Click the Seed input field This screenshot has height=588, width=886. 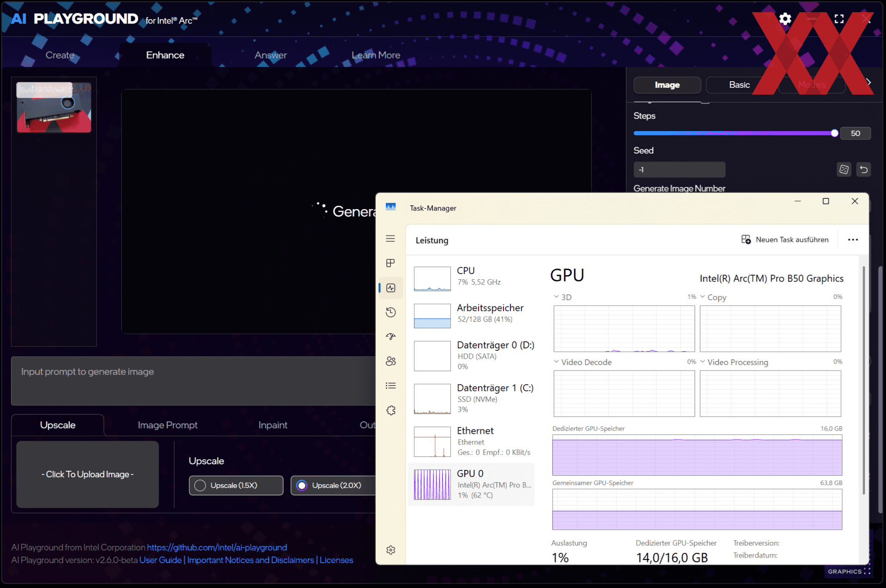[679, 170]
